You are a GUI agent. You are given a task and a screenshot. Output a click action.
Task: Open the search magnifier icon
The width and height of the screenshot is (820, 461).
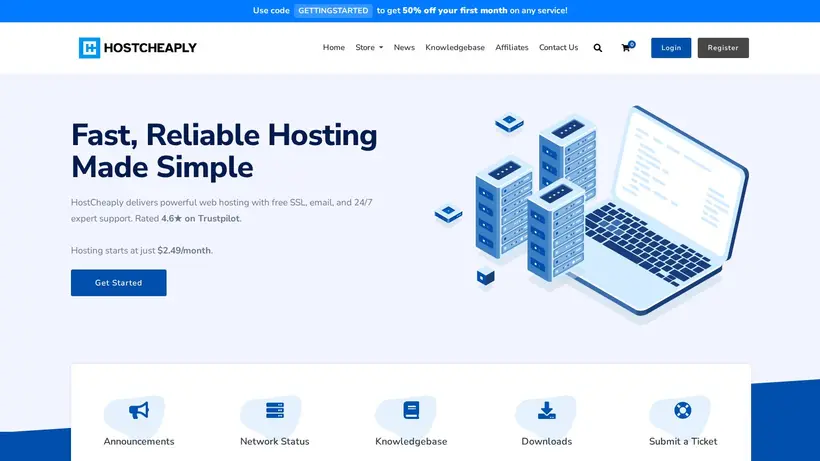point(598,48)
